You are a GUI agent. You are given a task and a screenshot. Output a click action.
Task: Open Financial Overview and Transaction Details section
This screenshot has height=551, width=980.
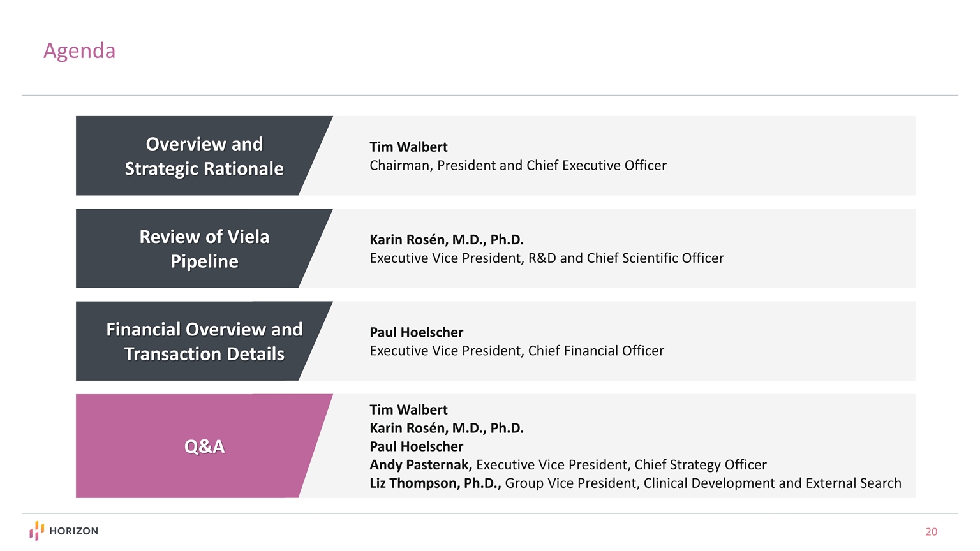tap(204, 341)
